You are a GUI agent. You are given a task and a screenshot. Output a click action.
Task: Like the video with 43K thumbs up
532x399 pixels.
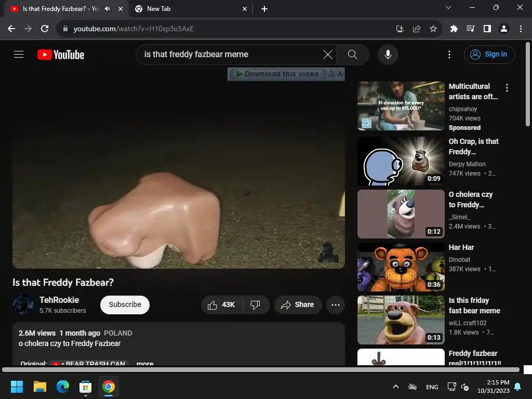click(222, 304)
